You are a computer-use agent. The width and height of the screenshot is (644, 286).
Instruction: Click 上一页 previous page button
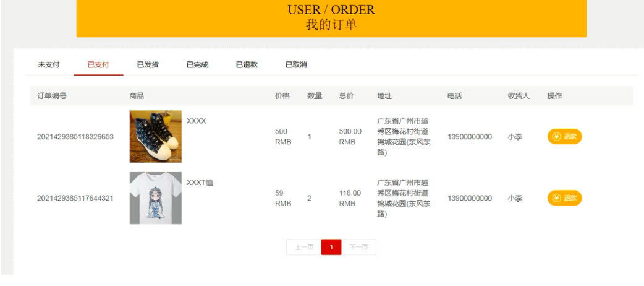tap(304, 247)
